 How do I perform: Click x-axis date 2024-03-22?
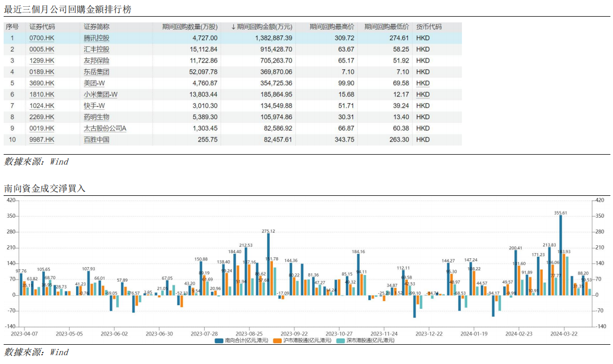[564, 334]
